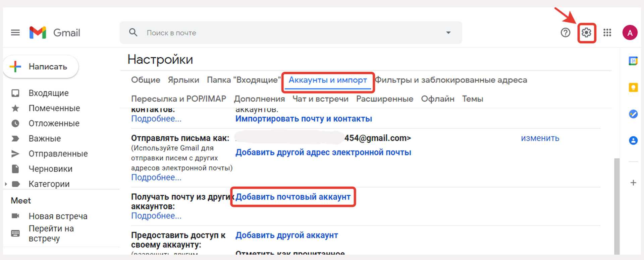Click the Inbox icon next to Входящие
644x260 pixels.
pos(15,93)
